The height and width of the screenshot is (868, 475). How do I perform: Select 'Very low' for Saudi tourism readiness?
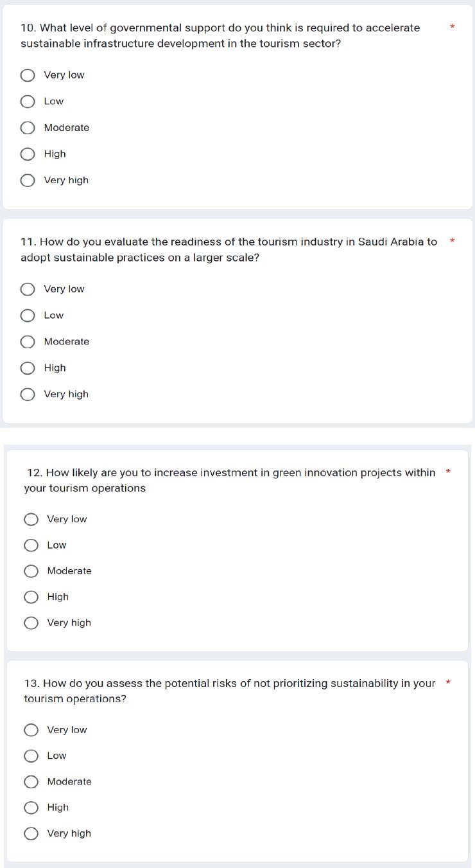click(28, 290)
